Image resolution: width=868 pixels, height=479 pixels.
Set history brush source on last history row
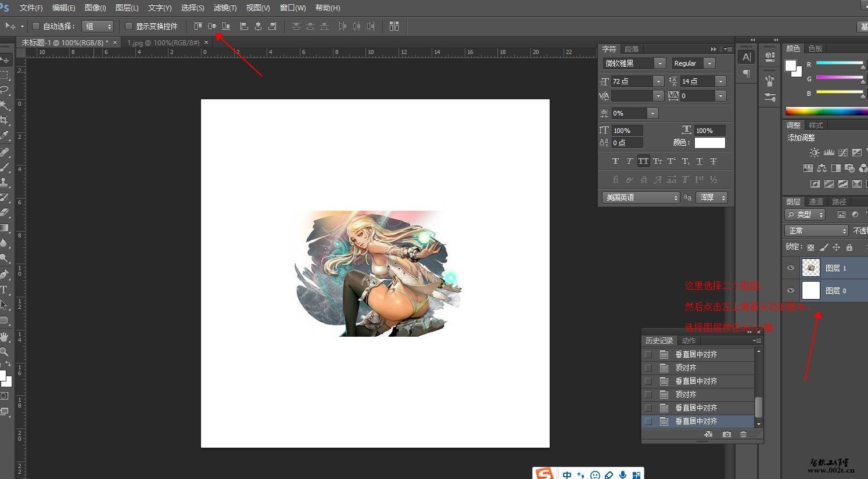[648, 422]
